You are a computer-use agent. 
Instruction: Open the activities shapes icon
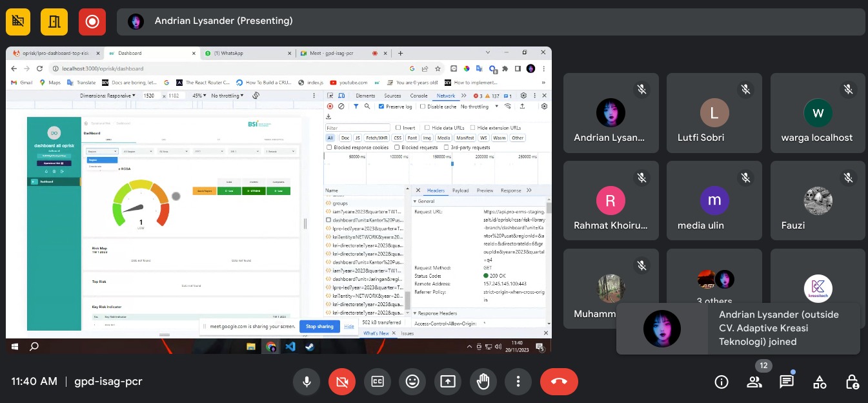click(x=820, y=382)
